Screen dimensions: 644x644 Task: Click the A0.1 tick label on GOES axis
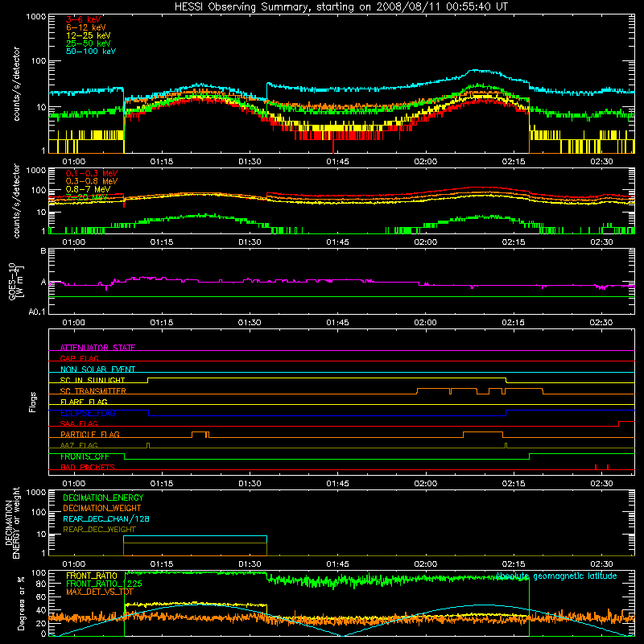[37, 312]
